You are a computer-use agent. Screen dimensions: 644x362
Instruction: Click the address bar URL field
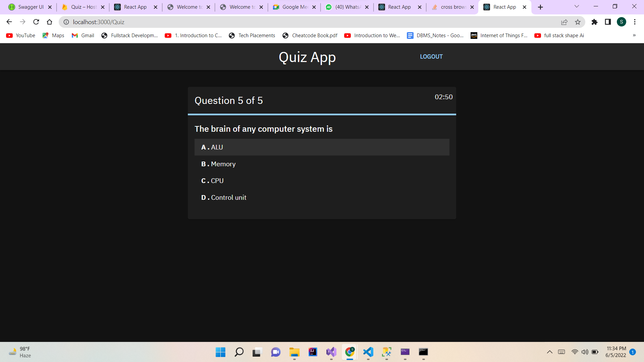(x=201, y=22)
